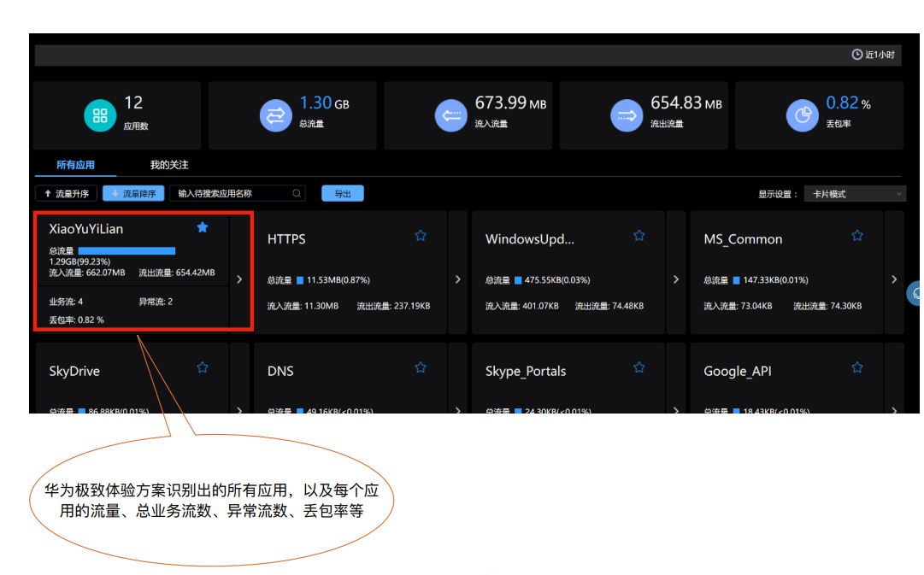Viewport: 924px width, 575px height.
Task: Click the application count grid icon
Action: 100,115
